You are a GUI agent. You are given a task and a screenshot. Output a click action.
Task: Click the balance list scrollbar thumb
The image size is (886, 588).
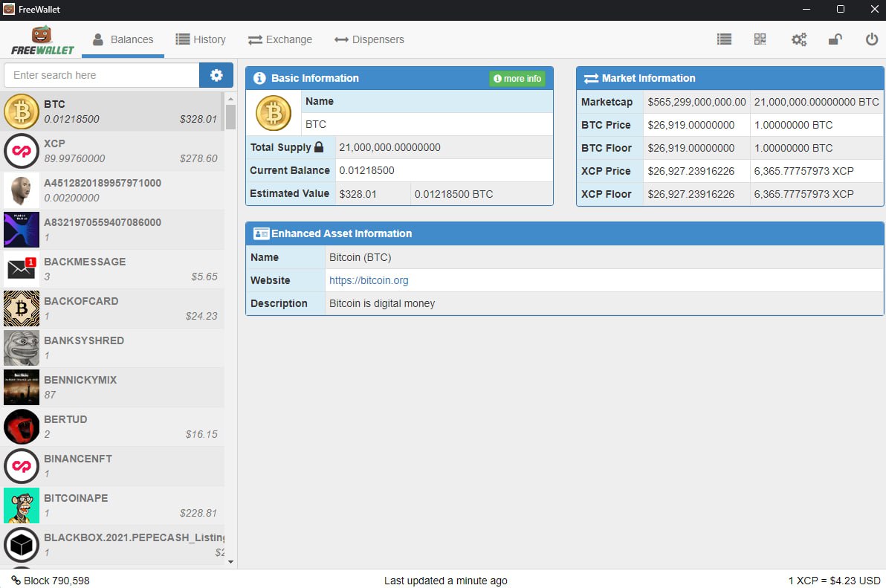(230, 117)
